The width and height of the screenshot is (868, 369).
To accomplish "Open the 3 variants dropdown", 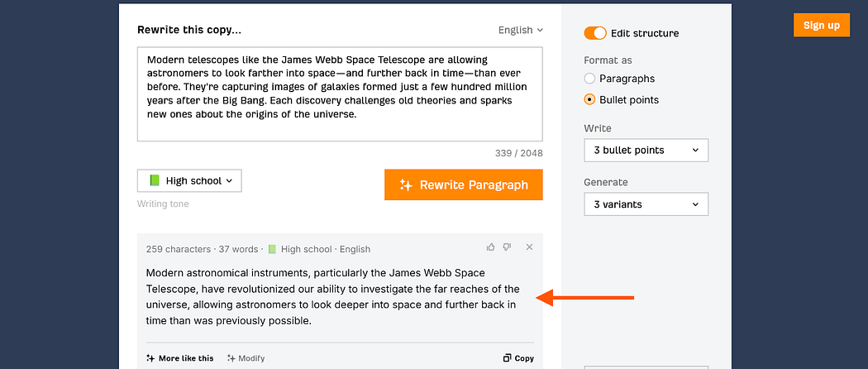I will point(646,204).
